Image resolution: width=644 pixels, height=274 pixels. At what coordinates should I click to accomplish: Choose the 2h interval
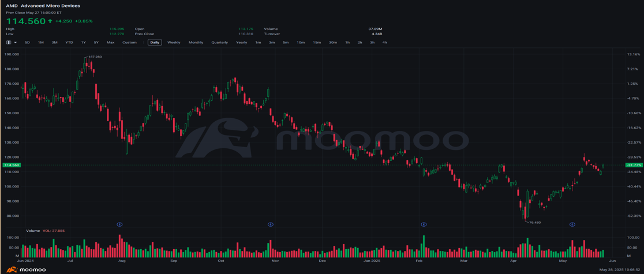(x=360, y=42)
